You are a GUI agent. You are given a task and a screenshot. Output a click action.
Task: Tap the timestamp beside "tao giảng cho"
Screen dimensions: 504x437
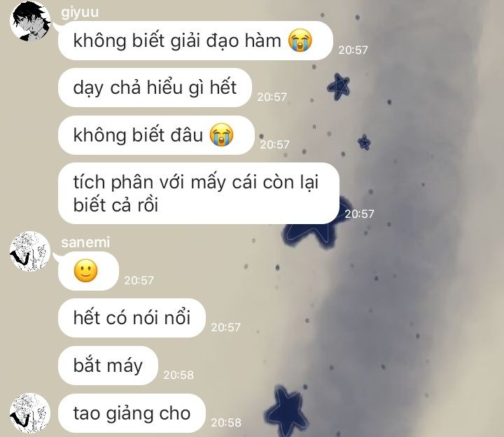pos(226,422)
